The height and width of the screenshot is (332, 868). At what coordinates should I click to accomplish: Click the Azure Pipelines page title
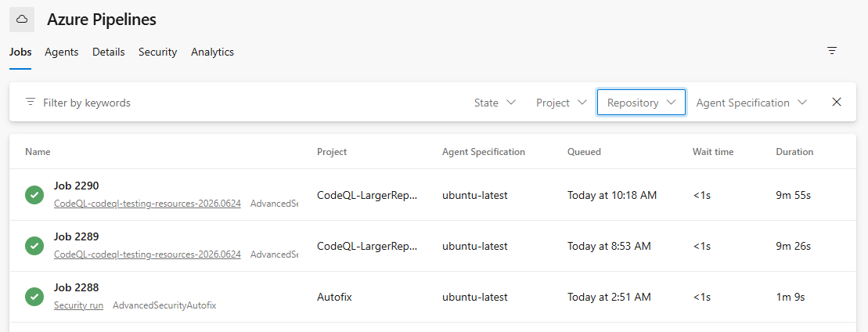(x=101, y=20)
